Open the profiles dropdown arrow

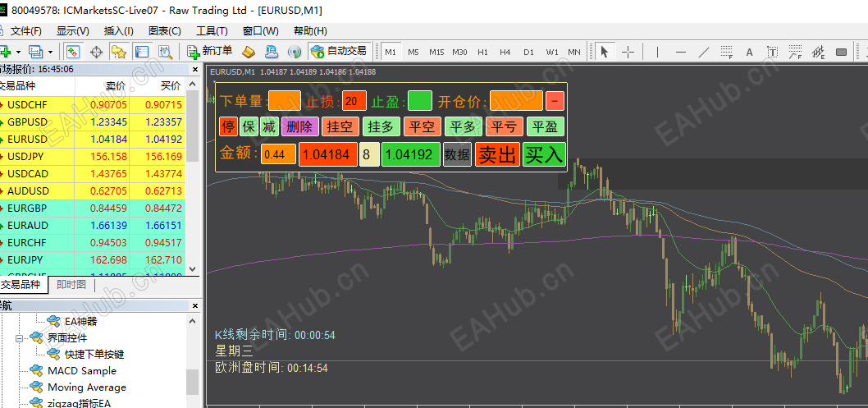click(x=50, y=52)
